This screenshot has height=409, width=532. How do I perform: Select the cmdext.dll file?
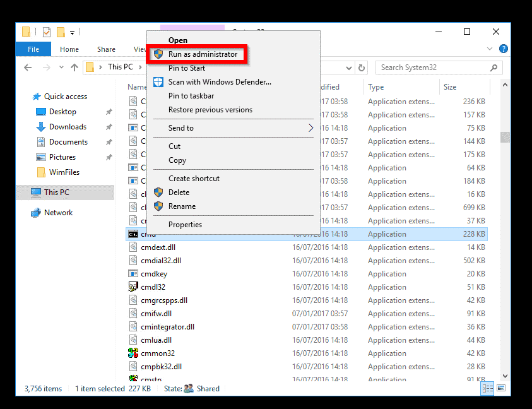point(158,247)
